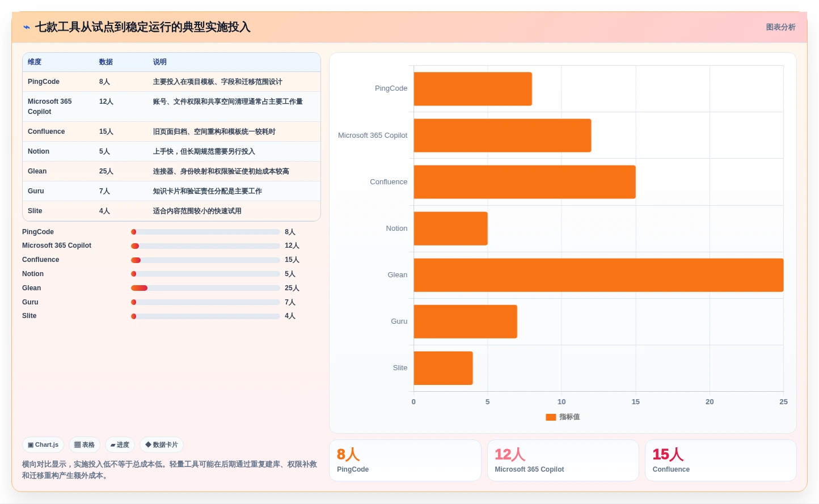Viewport: 819px width, 504px height.
Task: Click the Slite bar in the chart
Action: tap(444, 368)
